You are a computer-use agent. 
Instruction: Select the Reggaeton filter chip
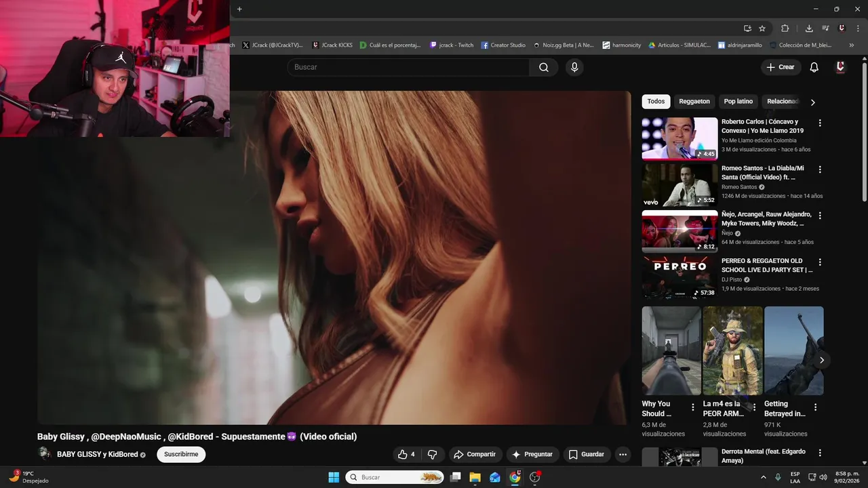click(694, 102)
